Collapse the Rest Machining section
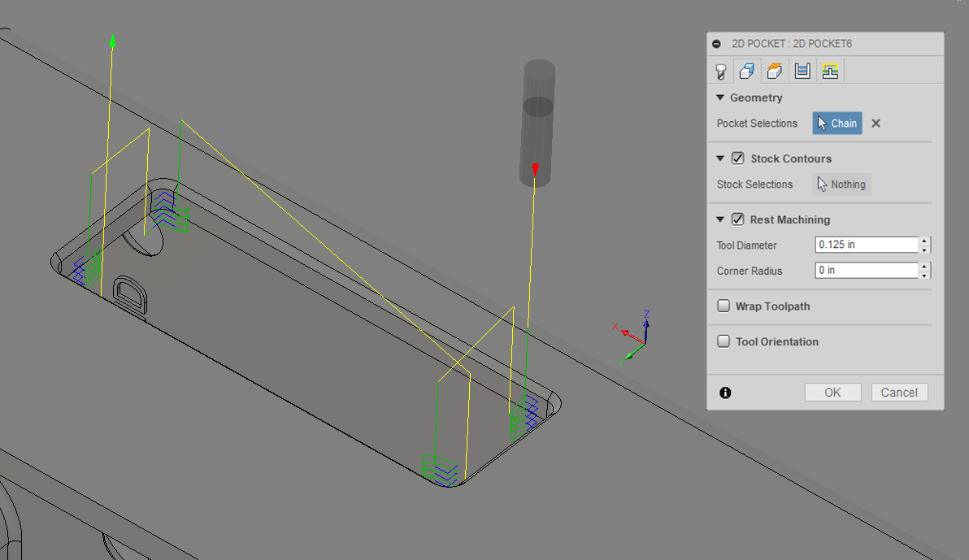This screenshot has width=969, height=560. coord(719,219)
